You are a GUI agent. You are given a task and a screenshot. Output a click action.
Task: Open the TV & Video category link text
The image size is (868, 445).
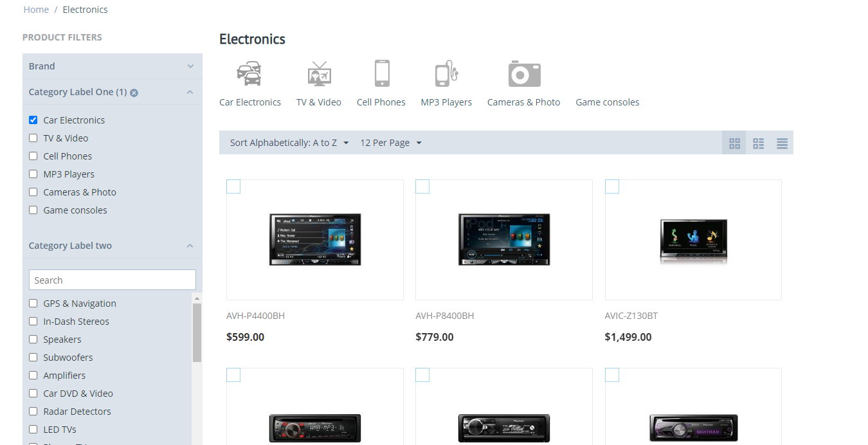tap(319, 102)
